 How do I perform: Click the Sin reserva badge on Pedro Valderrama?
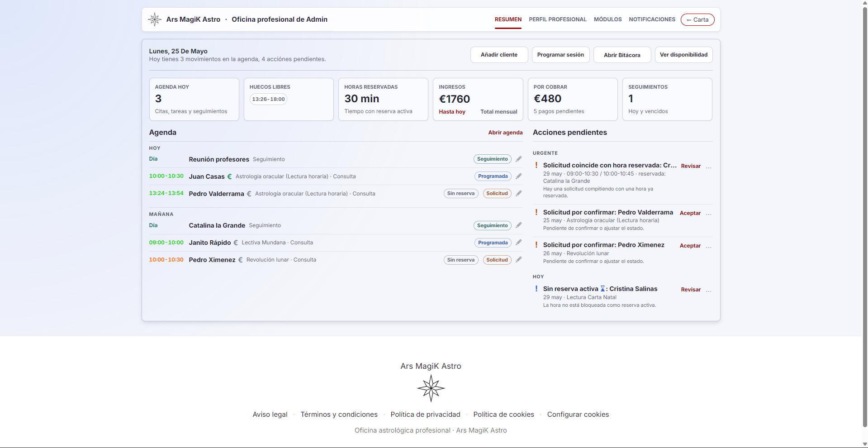pos(461,193)
